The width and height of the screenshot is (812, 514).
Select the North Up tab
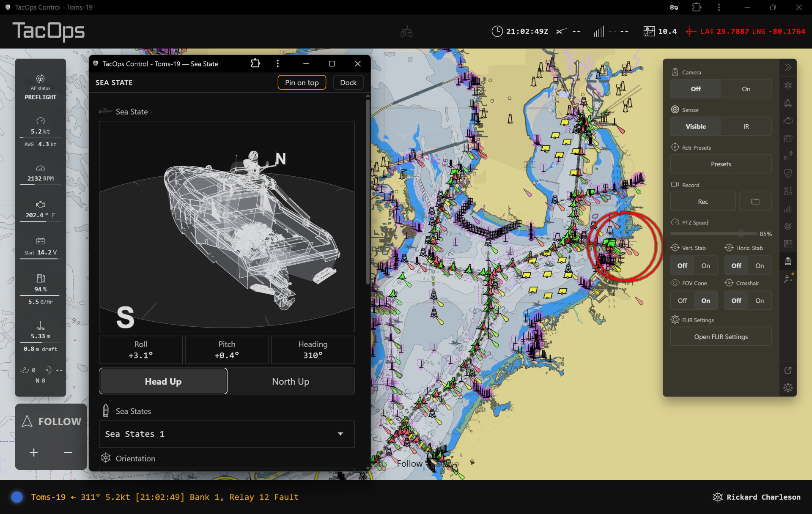[x=291, y=381]
